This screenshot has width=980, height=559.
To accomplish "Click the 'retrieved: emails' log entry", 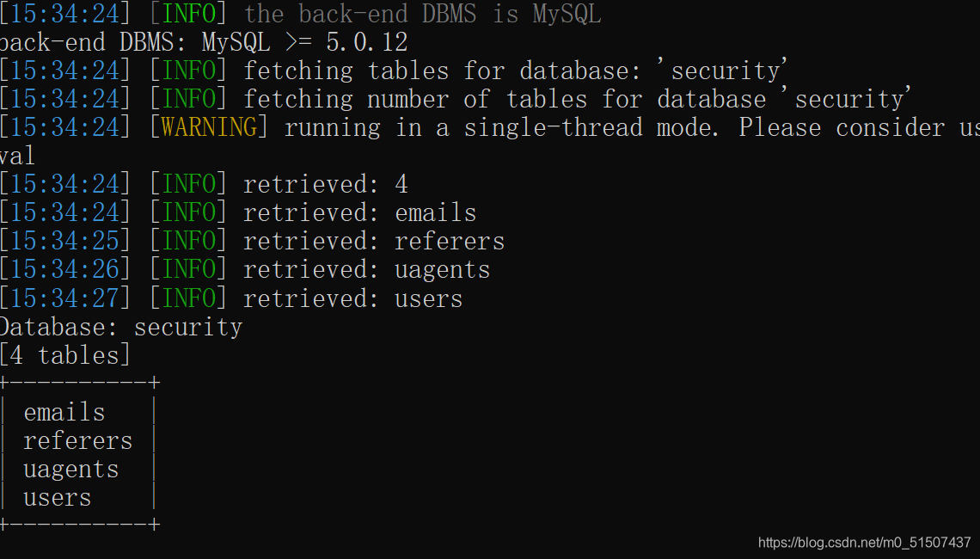I will 360,212.
